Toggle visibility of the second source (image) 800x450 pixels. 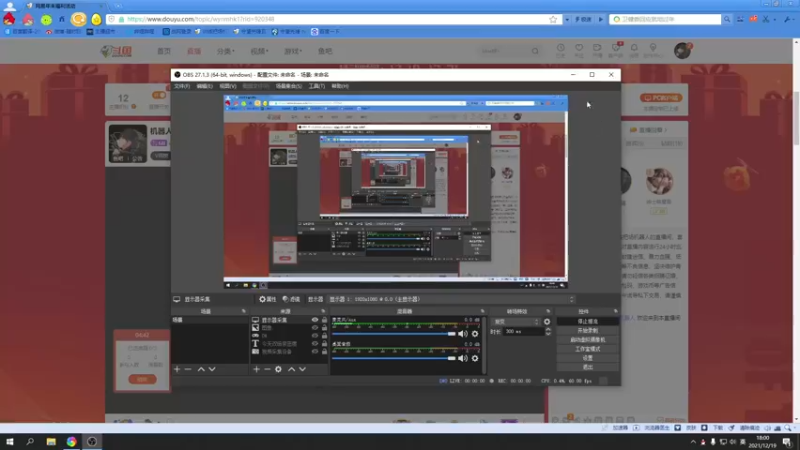click(315, 328)
